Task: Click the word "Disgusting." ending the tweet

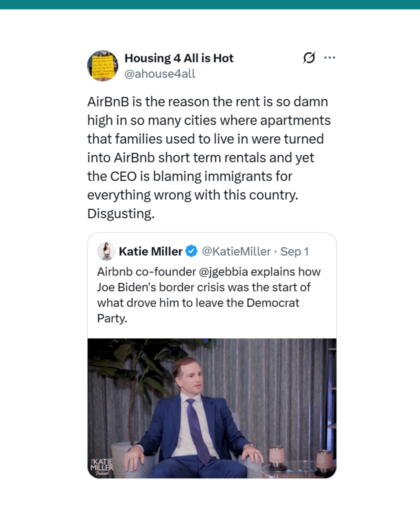Action: tap(121, 214)
